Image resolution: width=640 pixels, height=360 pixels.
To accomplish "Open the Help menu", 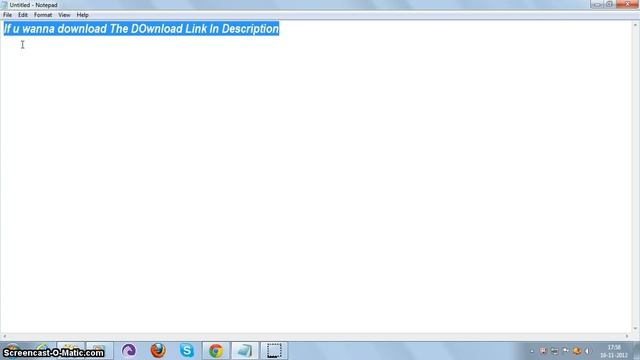I will [82, 15].
